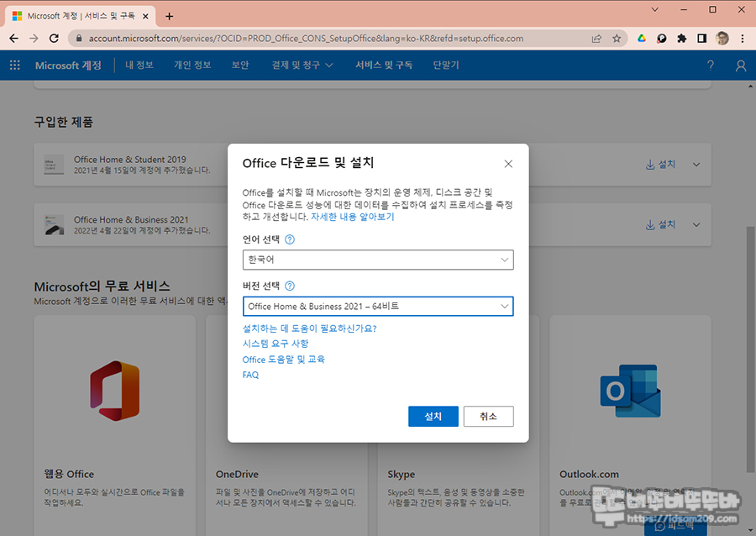Image resolution: width=756 pixels, height=536 pixels.
Task: Expand the 결제 및 청구 menu
Action: click(302, 65)
